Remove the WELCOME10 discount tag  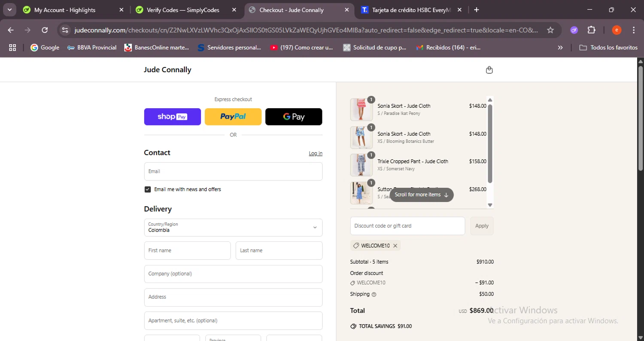click(x=395, y=246)
